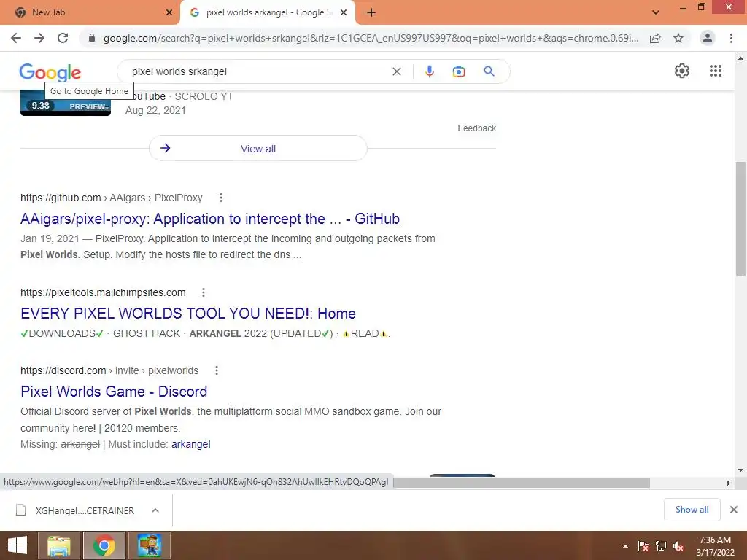Open Pixel Worlds Game - Discord result

114,392
